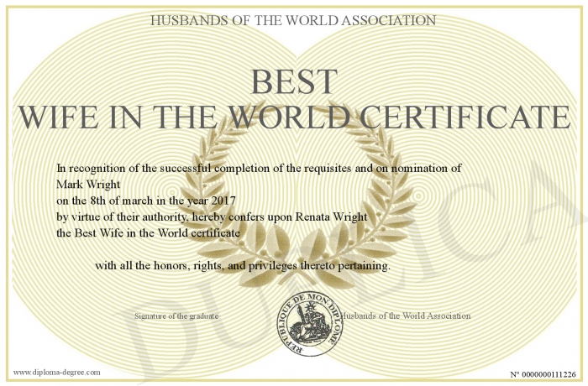Click the golden laurel wreath emblem
Viewport: 588px width, 386px height.
pos(297,195)
